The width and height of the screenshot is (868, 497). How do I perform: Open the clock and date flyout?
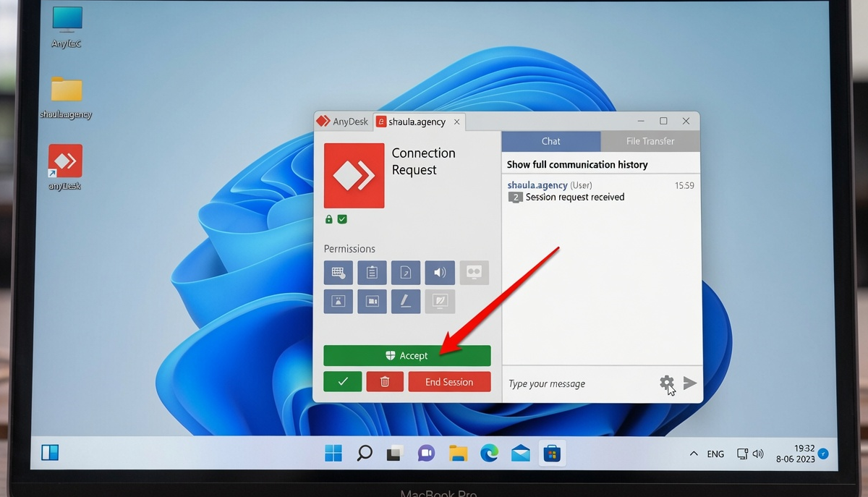tap(796, 454)
